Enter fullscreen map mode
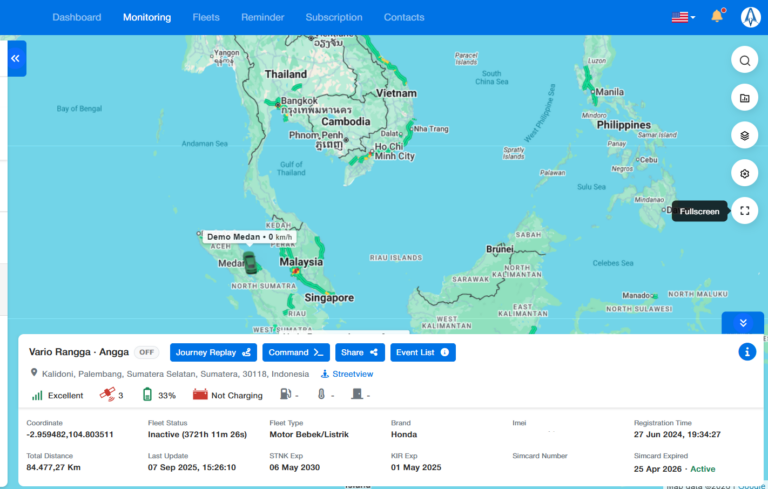Viewport: 768px width, 489px height. (744, 211)
